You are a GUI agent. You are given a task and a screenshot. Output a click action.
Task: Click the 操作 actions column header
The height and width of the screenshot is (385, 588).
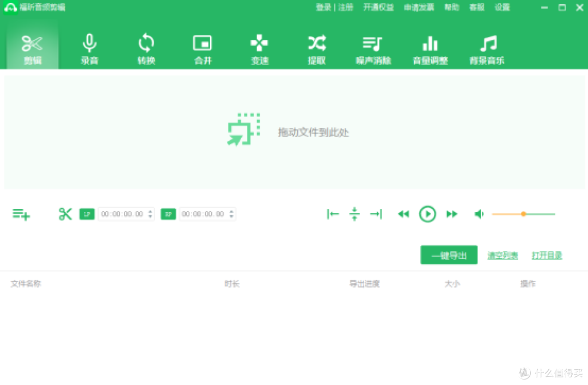(x=528, y=283)
